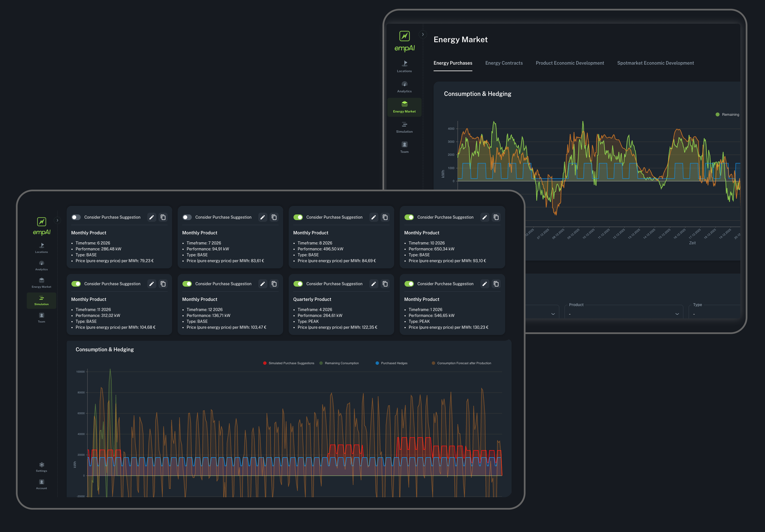
Task: Switch to Energy Purchases tab
Action: coord(453,63)
